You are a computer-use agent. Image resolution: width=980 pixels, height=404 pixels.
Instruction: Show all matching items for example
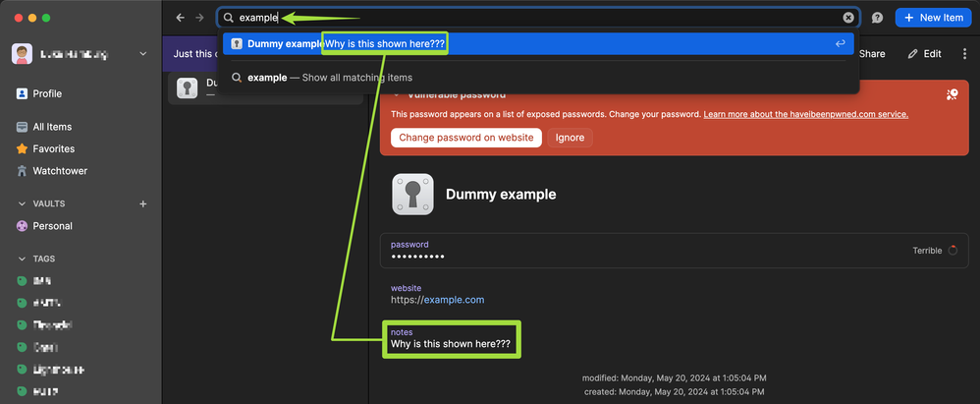point(329,78)
